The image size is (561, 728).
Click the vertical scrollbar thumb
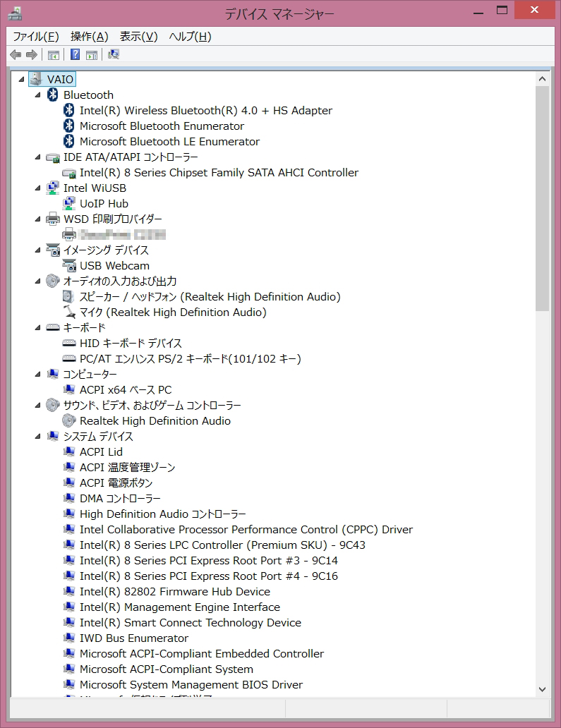click(542, 199)
